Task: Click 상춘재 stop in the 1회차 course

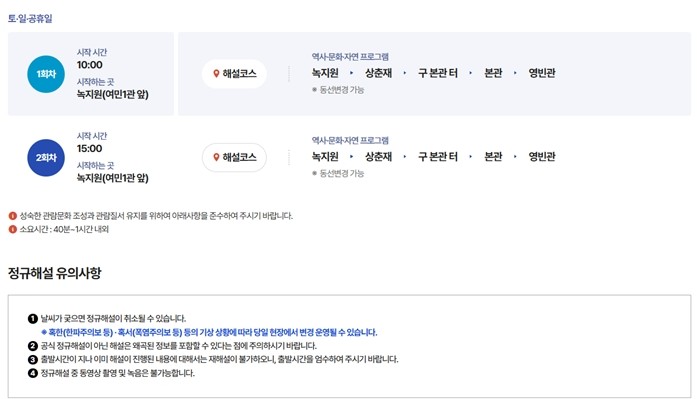Action: point(378,73)
